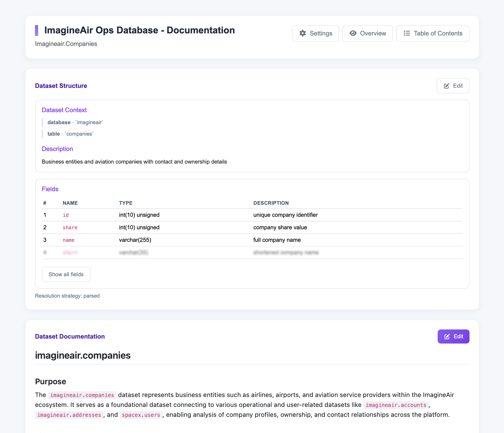Click the Business entities description sentence

pos(134,162)
